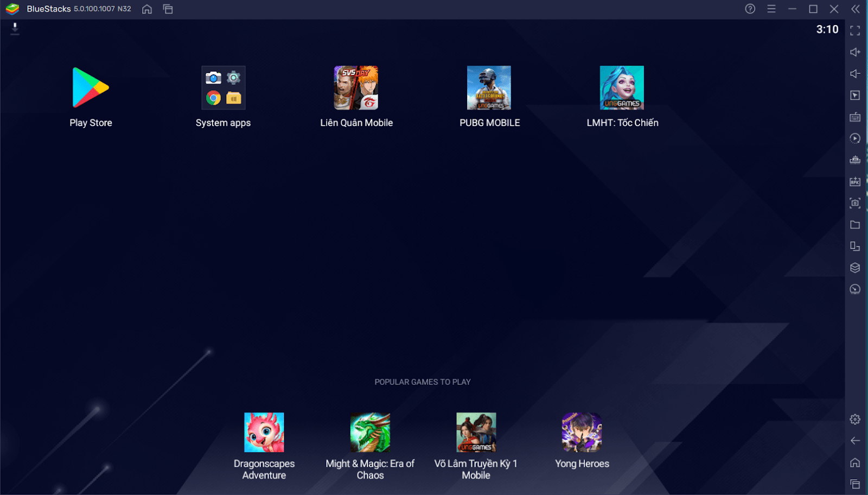Open Yong Heroes from popular games
Screen dimensions: 868x495
tap(582, 433)
